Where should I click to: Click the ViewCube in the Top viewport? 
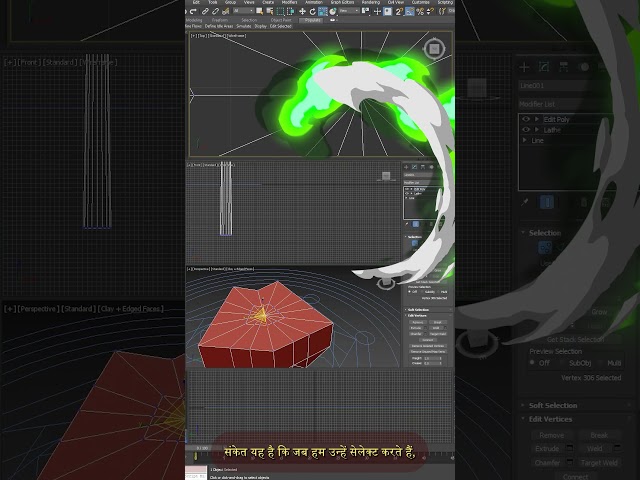coord(434,49)
